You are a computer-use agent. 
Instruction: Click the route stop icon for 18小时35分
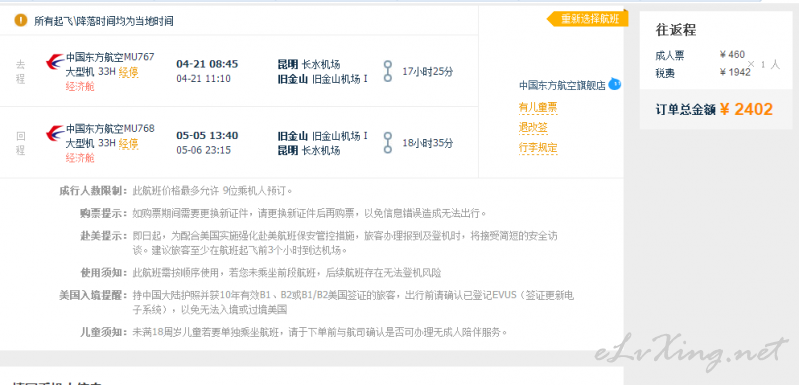[x=388, y=143]
